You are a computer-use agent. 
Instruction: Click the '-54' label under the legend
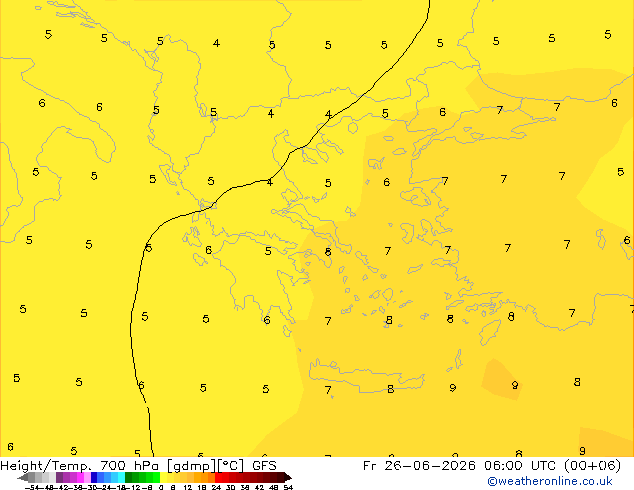pos(32,487)
